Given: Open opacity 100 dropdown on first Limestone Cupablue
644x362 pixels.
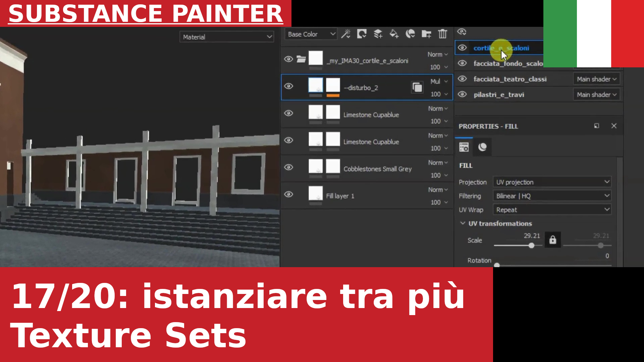Looking at the screenshot, I should click(439, 121).
